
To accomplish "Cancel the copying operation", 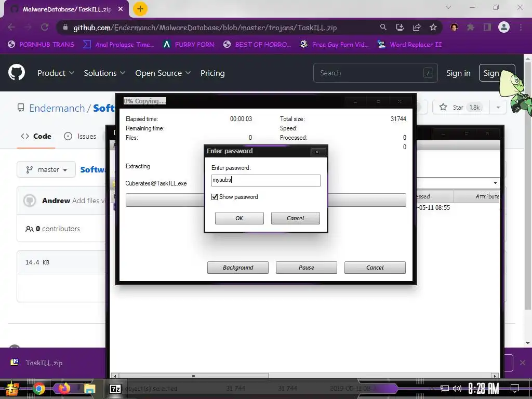I will pyautogui.click(x=375, y=268).
